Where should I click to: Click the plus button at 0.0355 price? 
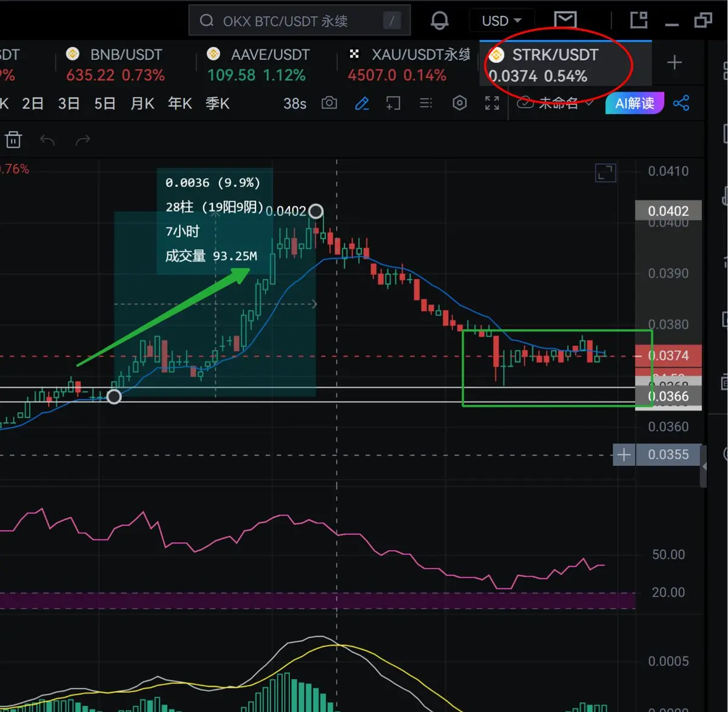click(x=624, y=454)
